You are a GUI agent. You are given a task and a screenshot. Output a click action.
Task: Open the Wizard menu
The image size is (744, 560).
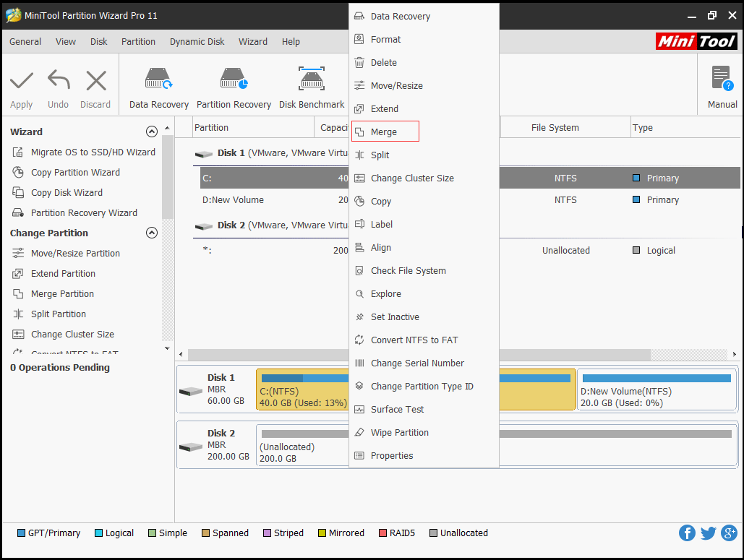coord(253,42)
